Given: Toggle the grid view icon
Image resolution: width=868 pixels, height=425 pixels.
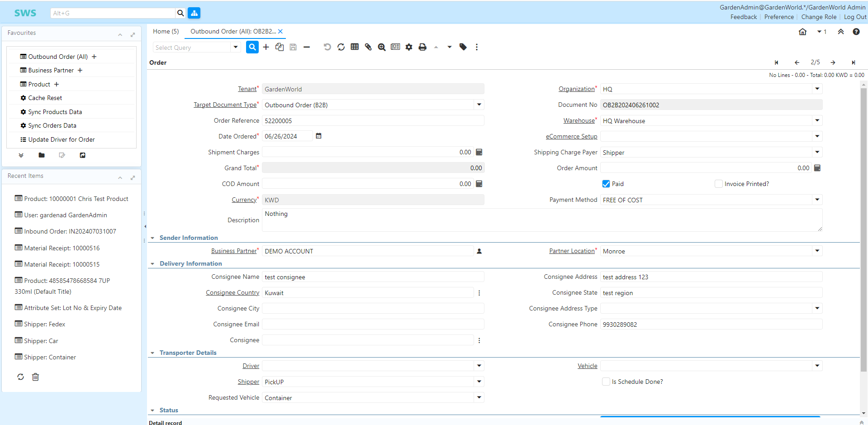Looking at the screenshot, I should pos(355,47).
